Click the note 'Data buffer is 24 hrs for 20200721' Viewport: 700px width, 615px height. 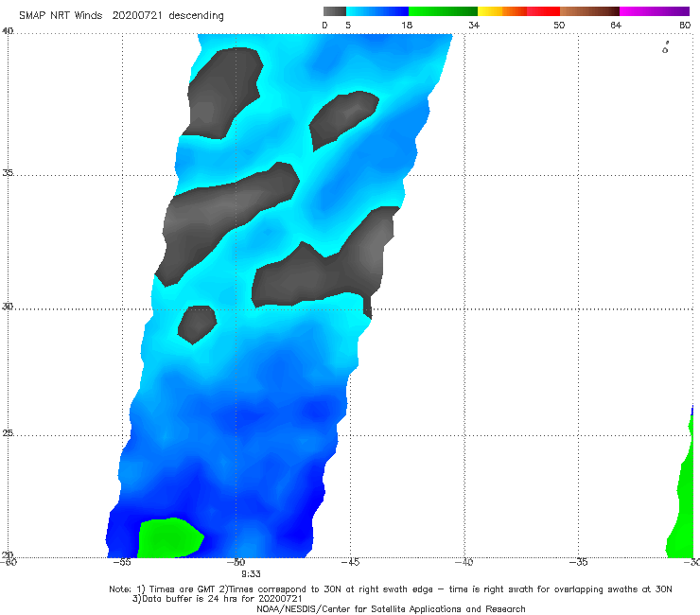click(x=217, y=599)
